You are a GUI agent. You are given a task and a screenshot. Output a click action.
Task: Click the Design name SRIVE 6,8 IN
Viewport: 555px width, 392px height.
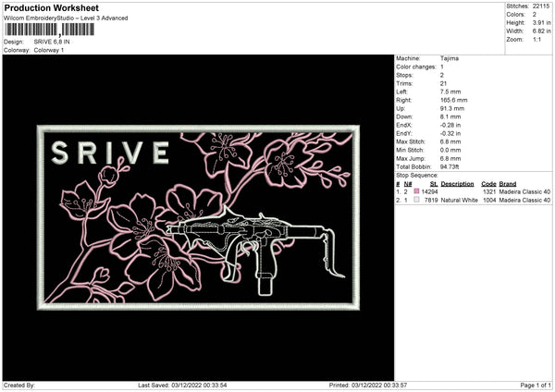(52, 42)
